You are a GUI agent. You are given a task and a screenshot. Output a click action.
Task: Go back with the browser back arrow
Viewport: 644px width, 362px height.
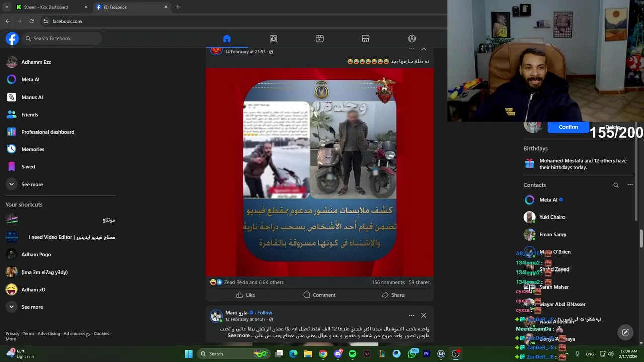click(7, 21)
